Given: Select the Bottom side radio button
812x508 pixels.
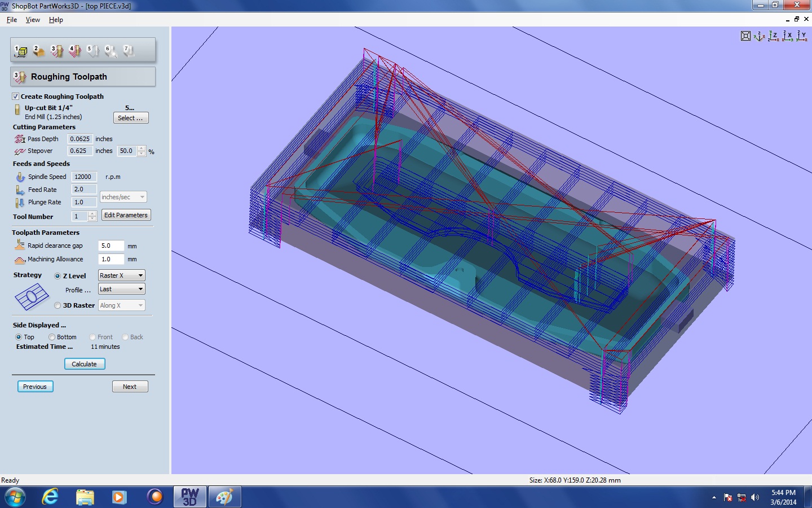Looking at the screenshot, I should click(x=52, y=337).
